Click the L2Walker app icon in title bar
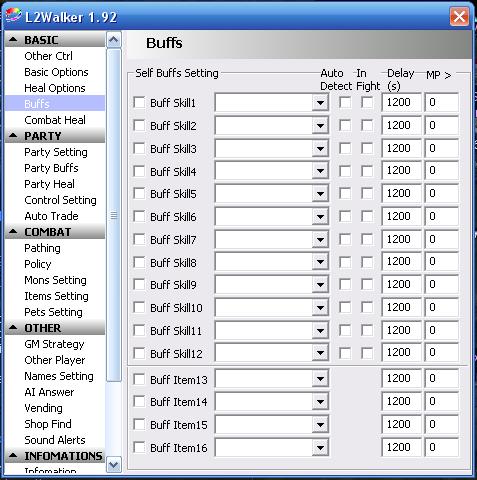 [x=13, y=16]
